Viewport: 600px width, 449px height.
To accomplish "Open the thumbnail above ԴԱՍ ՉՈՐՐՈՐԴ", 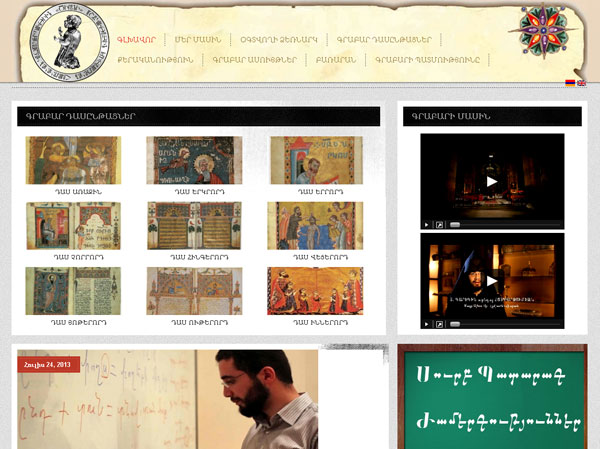I will pyautogui.click(x=73, y=226).
